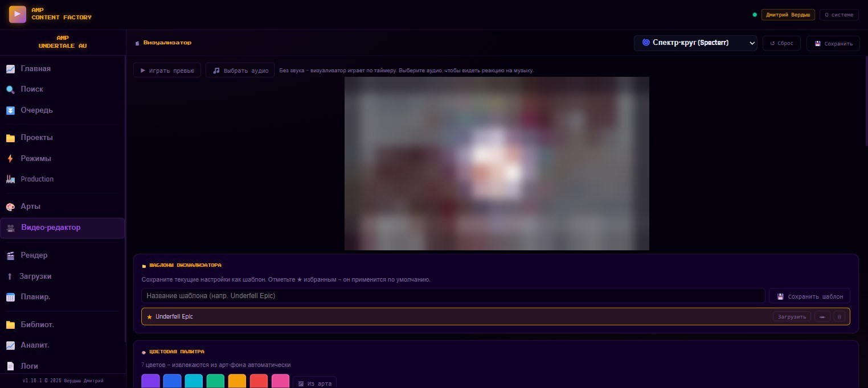Viewport: 868px width, 388px height.
Task: Select the orange palette swatch
Action: pos(237,381)
